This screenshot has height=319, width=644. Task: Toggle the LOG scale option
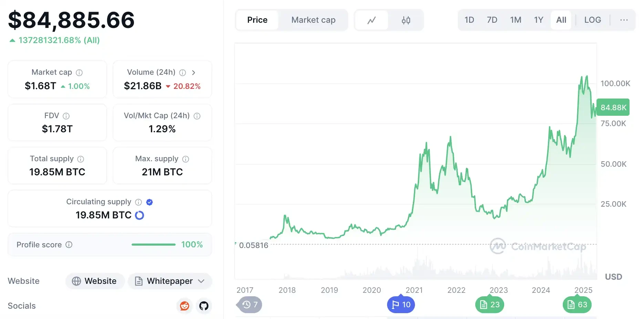click(592, 20)
